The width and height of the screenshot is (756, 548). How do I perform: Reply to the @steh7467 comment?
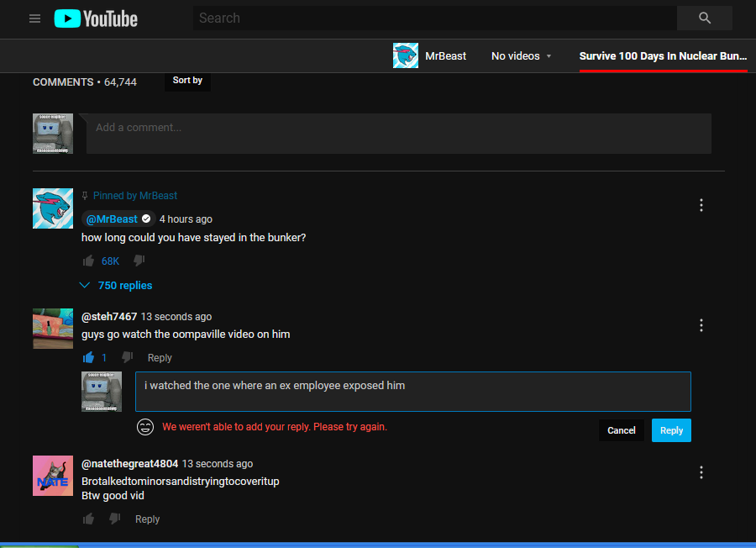[160, 358]
